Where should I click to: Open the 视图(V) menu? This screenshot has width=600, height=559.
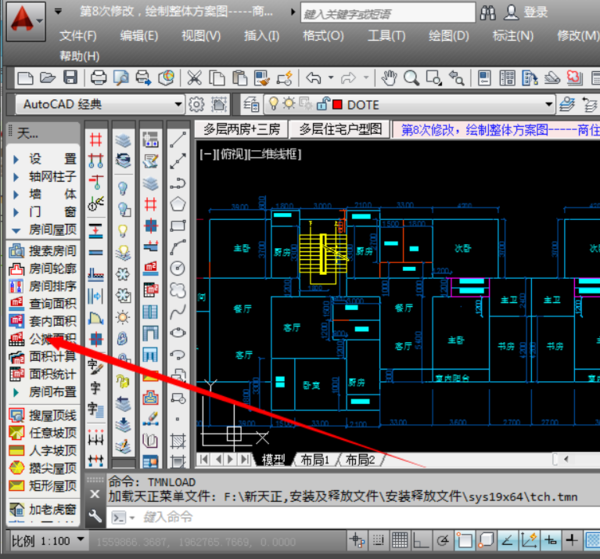click(x=201, y=36)
